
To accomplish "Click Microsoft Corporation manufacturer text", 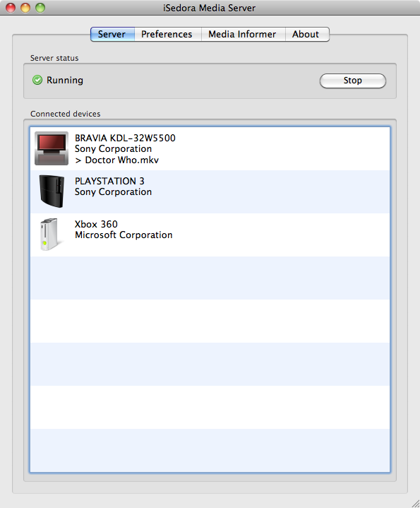I will [x=124, y=235].
